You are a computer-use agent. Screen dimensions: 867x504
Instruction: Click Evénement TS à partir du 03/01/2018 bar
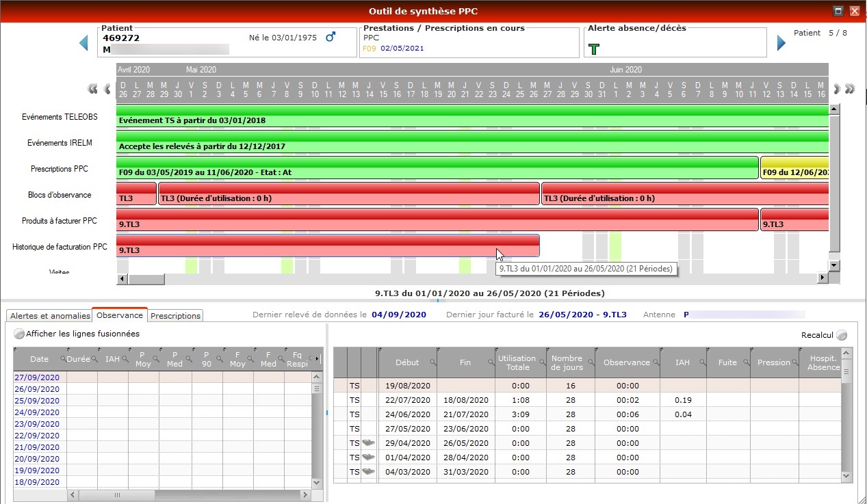click(472, 116)
